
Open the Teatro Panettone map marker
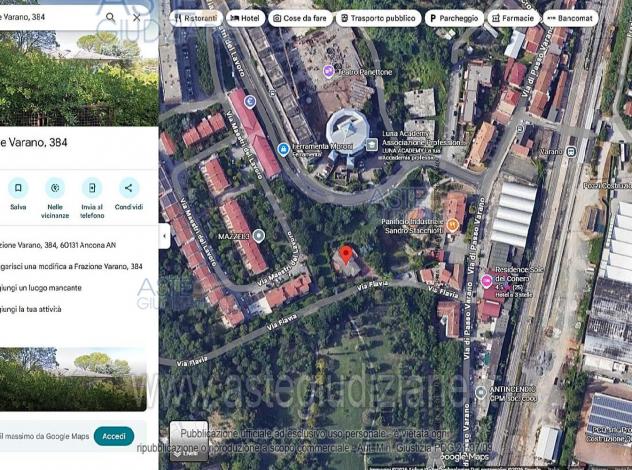(x=329, y=72)
